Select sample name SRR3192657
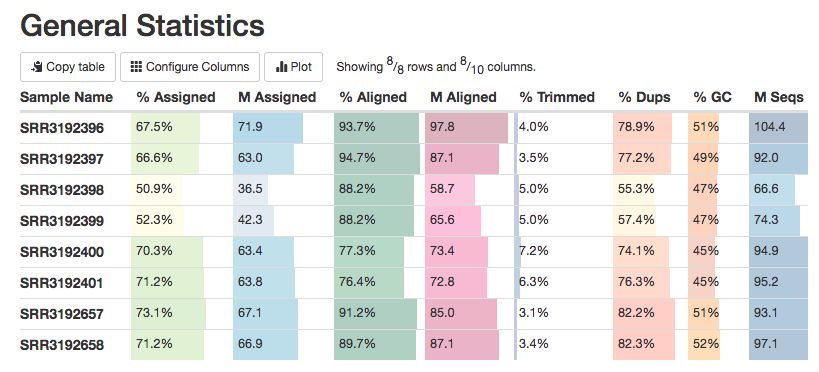This screenshot has width=819, height=372. coord(62,315)
